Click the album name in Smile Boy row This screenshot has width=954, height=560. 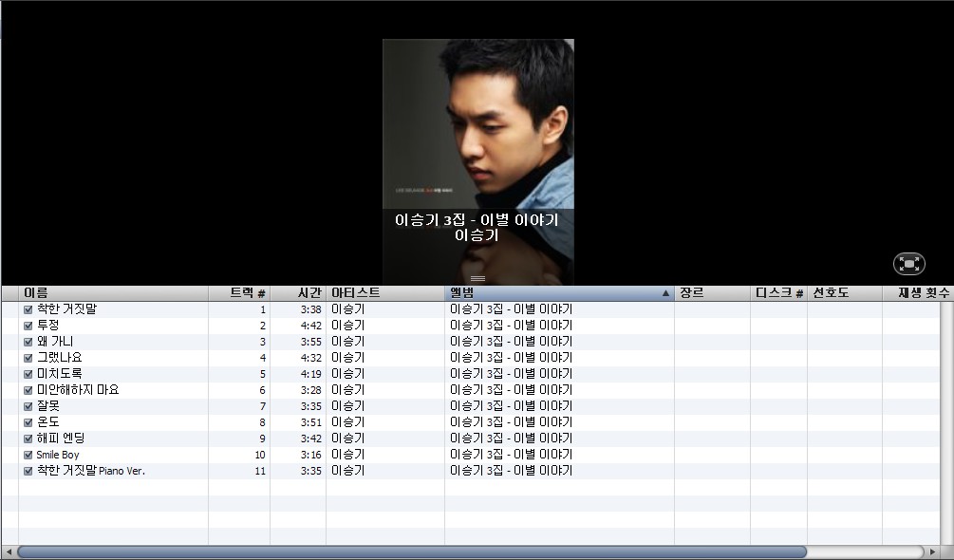tap(511, 455)
